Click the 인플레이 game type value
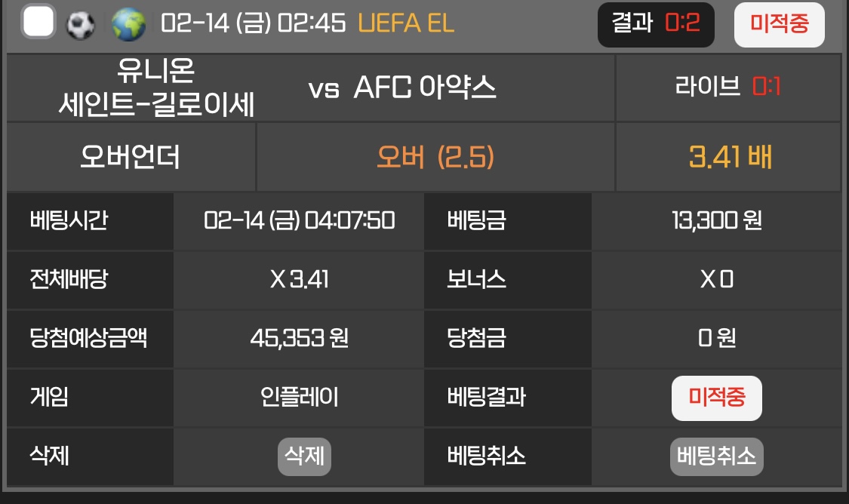Image resolution: width=849 pixels, height=504 pixels. coord(299,396)
